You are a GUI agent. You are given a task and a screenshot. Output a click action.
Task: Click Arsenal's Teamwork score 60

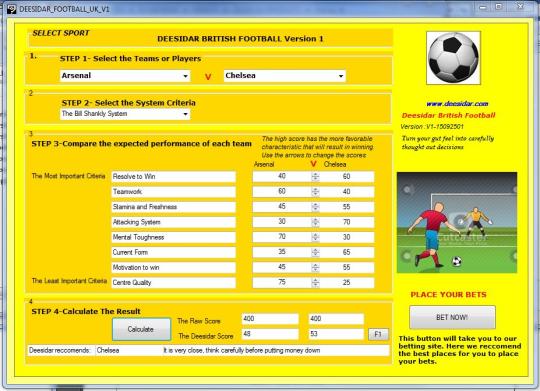click(x=282, y=191)
